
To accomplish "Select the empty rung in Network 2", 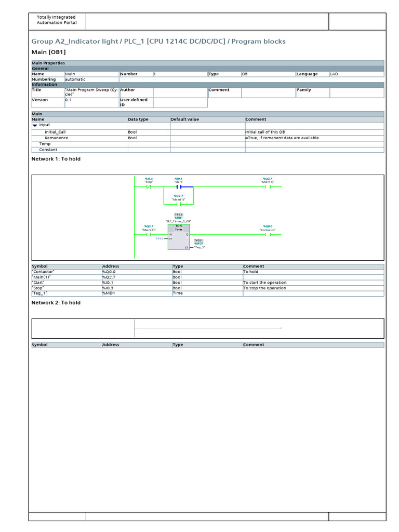I will [x=208, y=328].
